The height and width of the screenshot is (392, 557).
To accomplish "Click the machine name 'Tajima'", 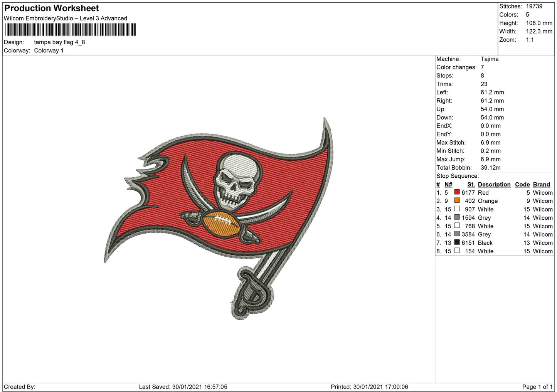I will [x=490, y=59].
